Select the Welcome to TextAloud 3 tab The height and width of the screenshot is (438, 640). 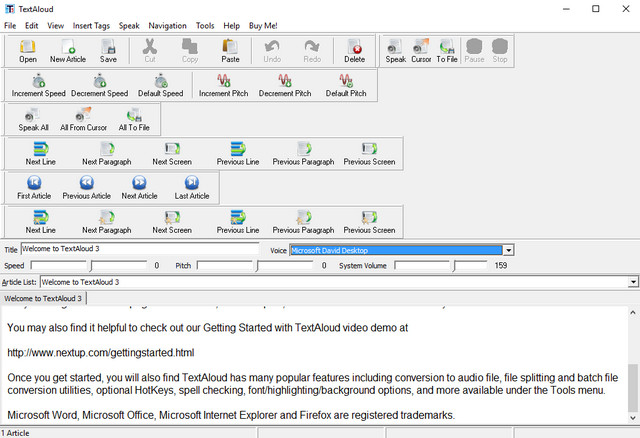pyautogui.click(x=43, y=298)
